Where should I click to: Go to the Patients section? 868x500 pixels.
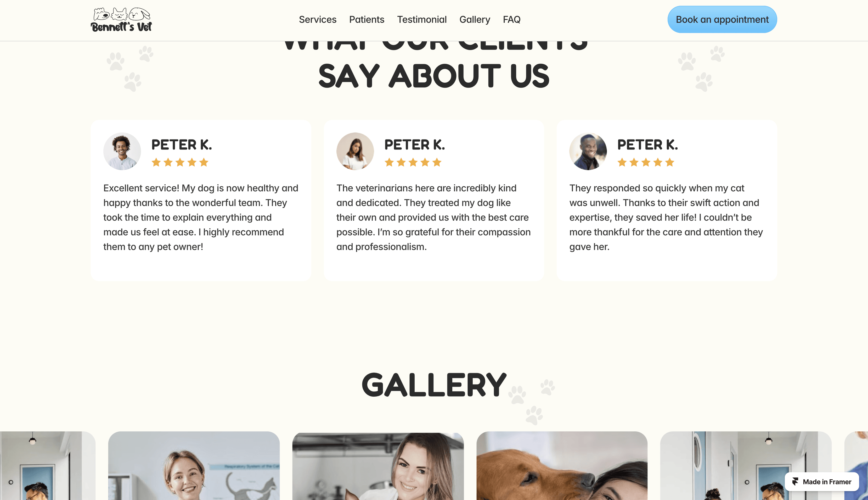tap(367, 20)
